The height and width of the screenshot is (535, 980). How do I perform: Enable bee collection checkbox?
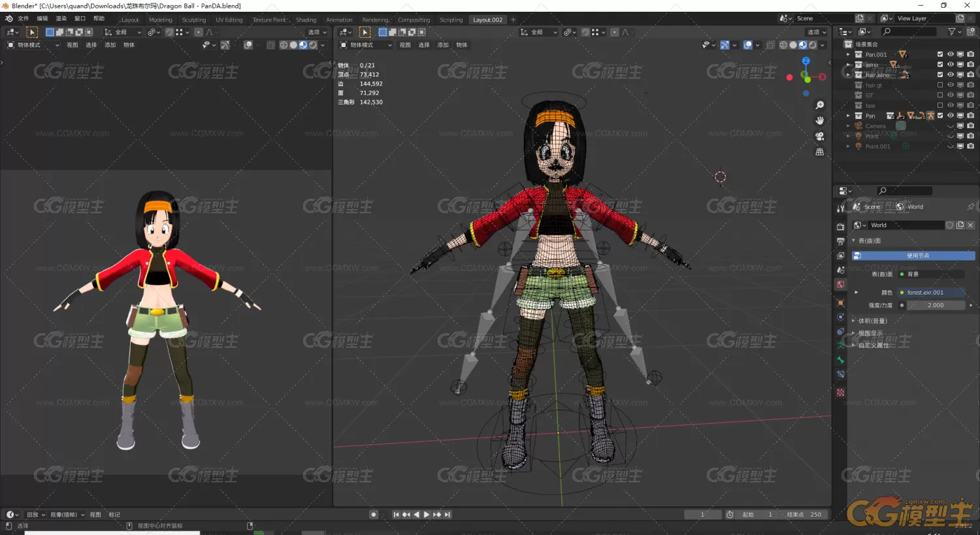(x=940, y=105)
